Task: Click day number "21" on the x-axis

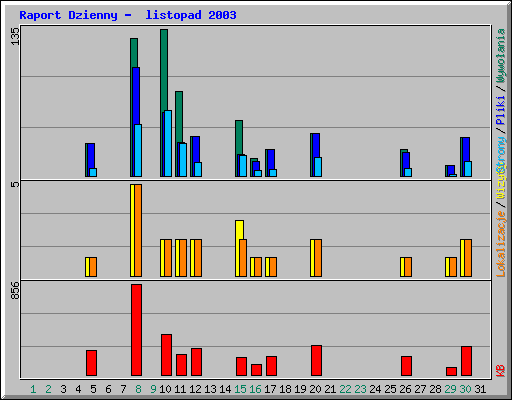Action: [x=330, y=389]
